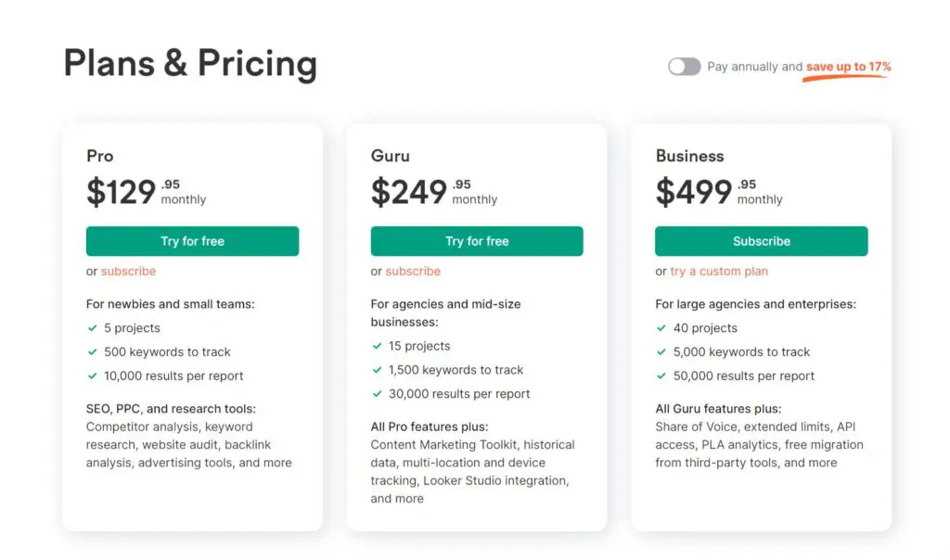Click the checkmark beside "1,500 keywords to track"
The width and height of the screenshot is (950, 560).
377,369
